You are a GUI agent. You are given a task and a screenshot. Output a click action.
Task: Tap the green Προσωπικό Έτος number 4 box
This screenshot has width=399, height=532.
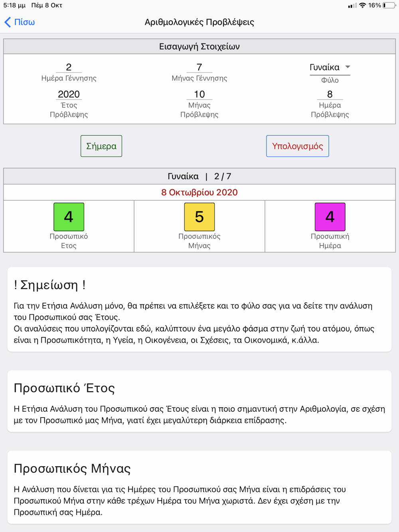(69, 217)
